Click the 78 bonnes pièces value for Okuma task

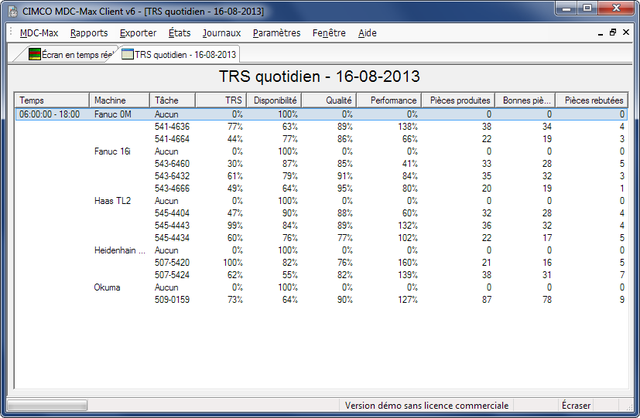click(547, 300)
